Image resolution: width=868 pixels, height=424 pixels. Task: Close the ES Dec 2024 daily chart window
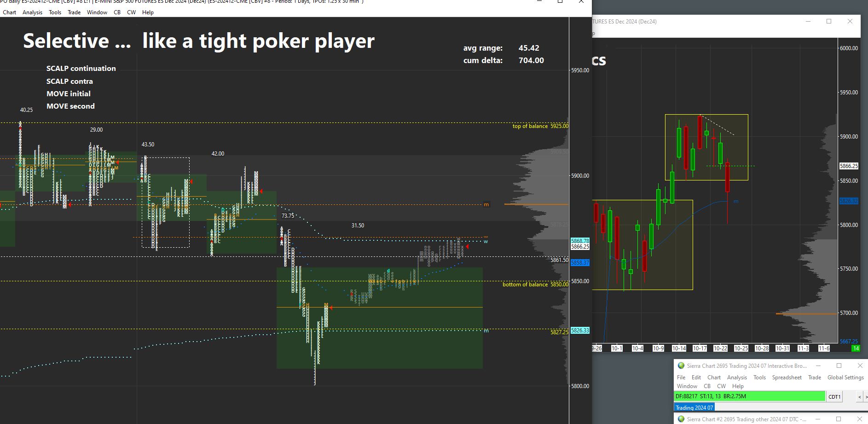point(850,21)
